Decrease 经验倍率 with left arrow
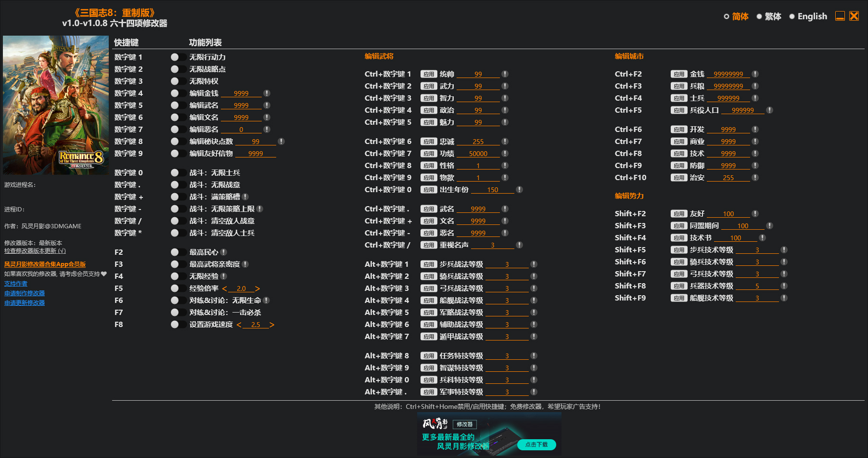This screenshot has width=868, height=458. pos(225,288)
